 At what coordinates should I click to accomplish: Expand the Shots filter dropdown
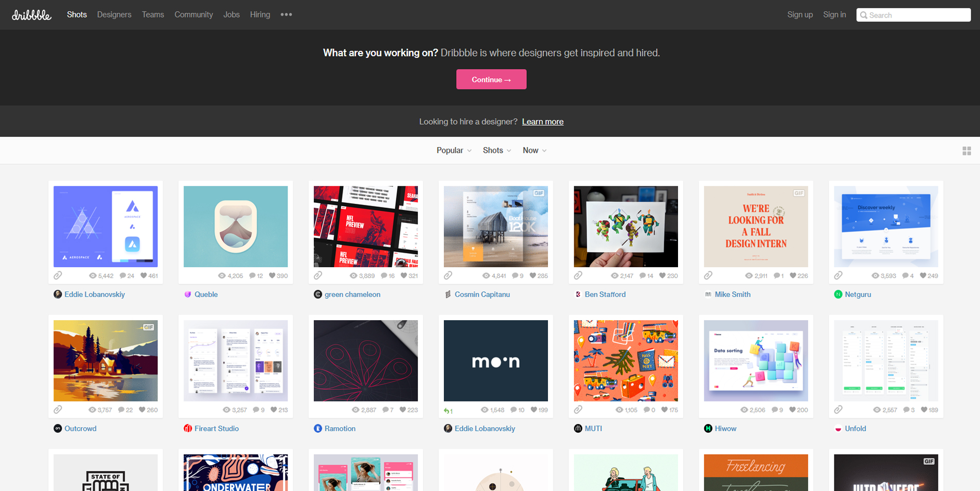coord(497,150)
